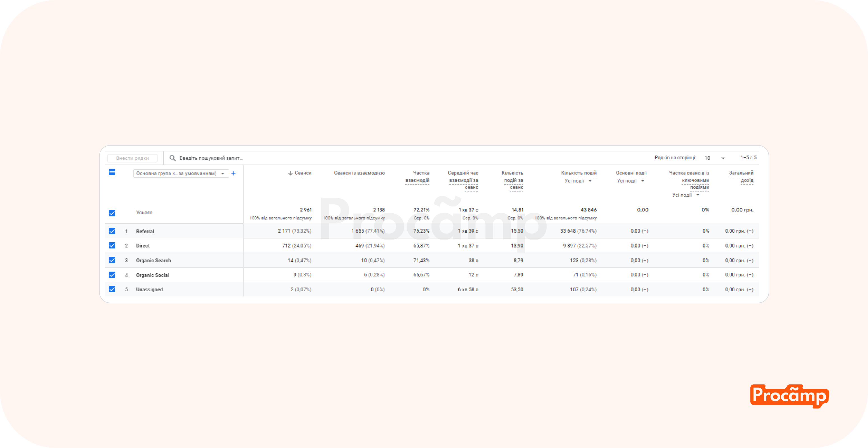Click the Внести рядки button
This screenshot has height=448, width=868.
tap(132, 158)
